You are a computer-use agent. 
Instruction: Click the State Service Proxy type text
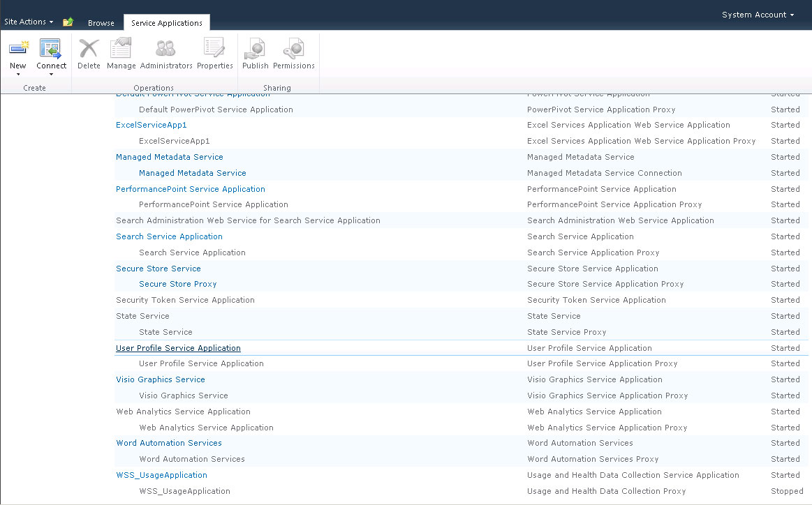(566, 332)
